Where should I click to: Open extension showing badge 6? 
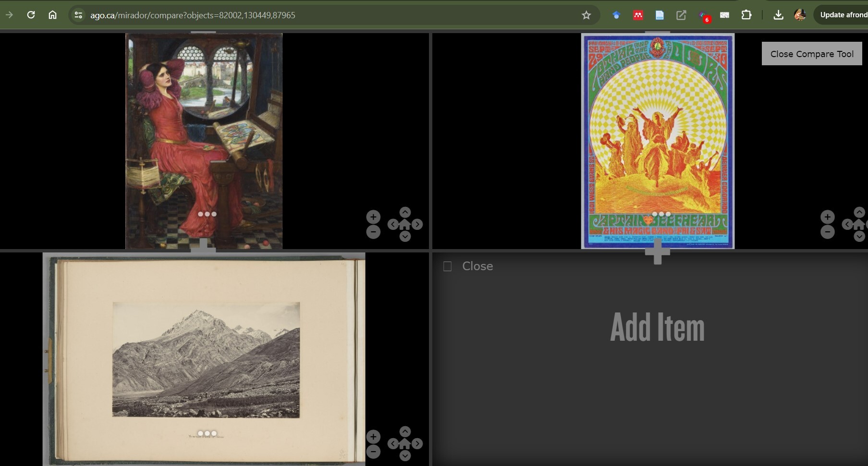(704, 16)
